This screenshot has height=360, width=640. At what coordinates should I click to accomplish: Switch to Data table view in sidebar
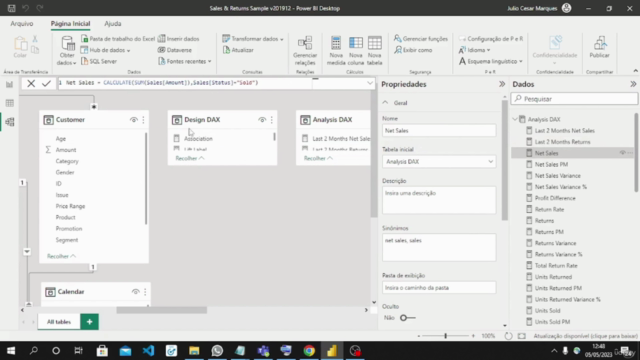[x=9, y=103]
